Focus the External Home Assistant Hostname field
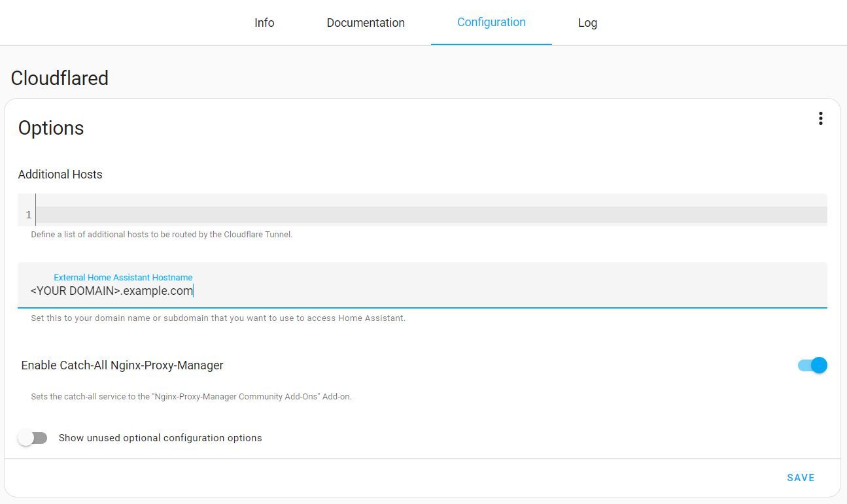 pos(423,285)
